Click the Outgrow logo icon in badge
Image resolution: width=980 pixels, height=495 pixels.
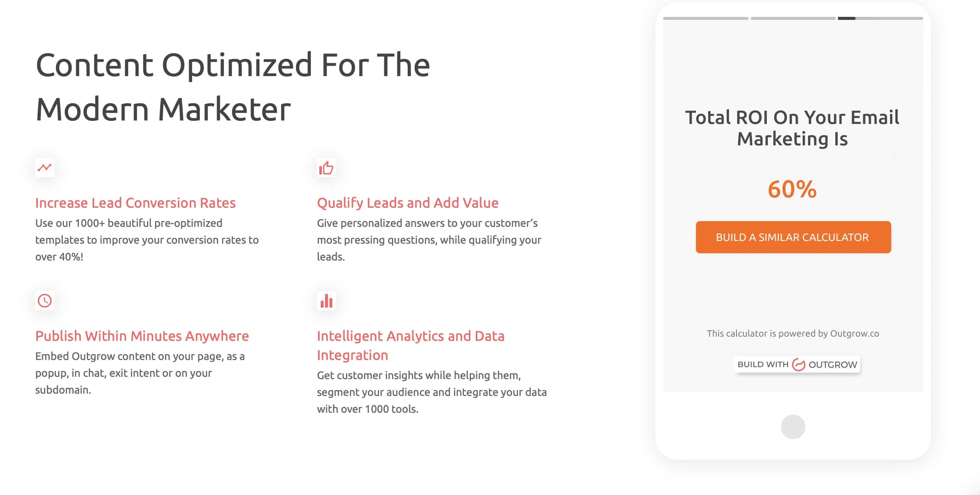coord(798,364)
